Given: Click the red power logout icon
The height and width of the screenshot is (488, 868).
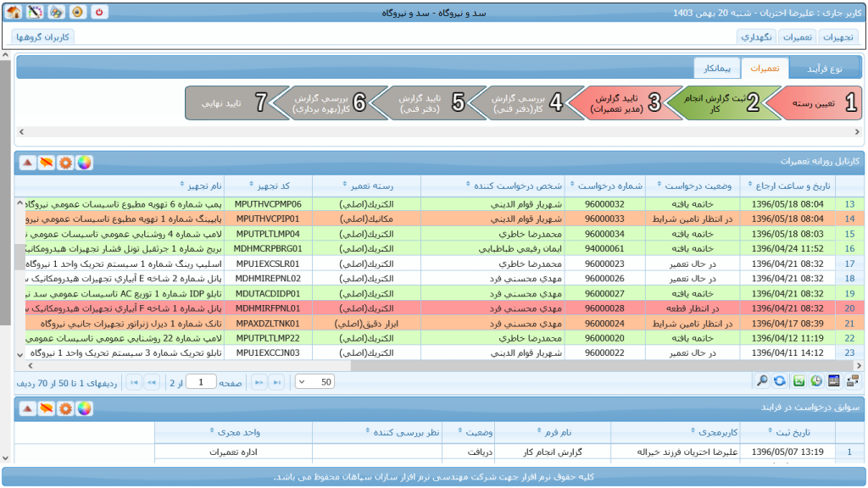Looking at the screenshot, I should click(x=99, y=12).
